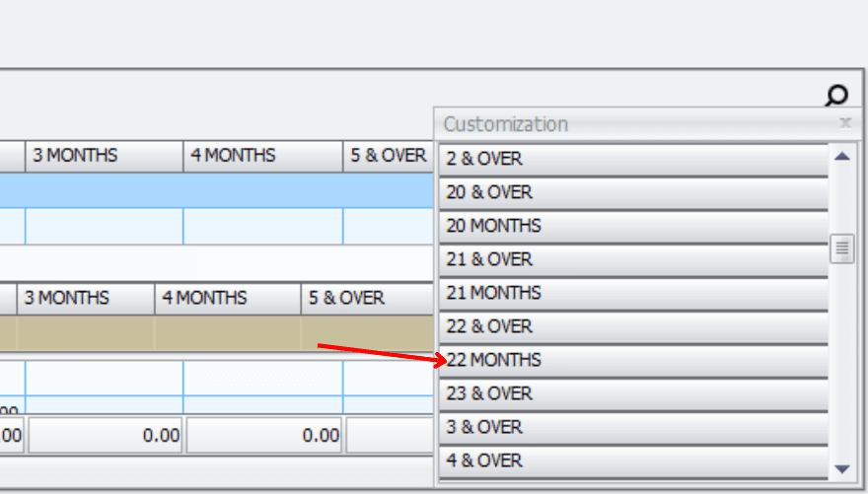This screenshot has width=868, height=494.
Task: Click upper grid "3 MONTHS" column header
Action: point(104,156)
